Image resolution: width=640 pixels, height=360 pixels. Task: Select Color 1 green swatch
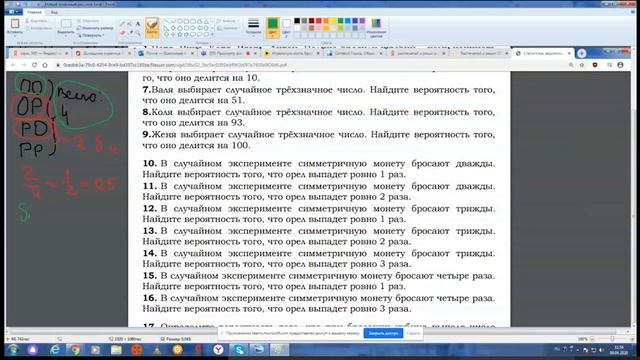pos(273,27)
